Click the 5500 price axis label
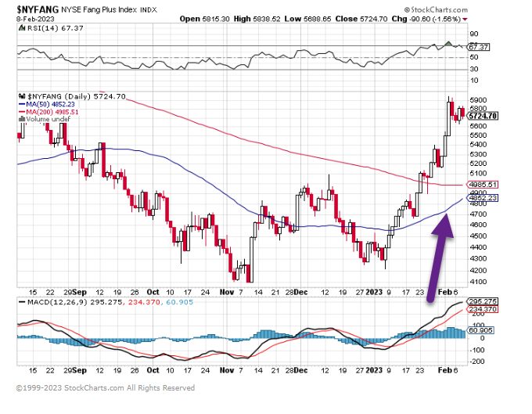 pyautogui.click(x=478, y=135)
